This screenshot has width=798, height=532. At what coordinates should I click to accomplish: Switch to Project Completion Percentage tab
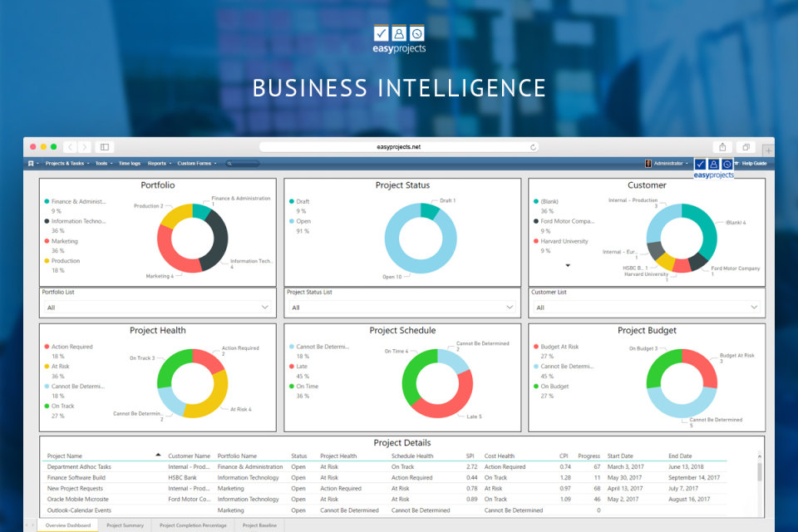[193, 525]
